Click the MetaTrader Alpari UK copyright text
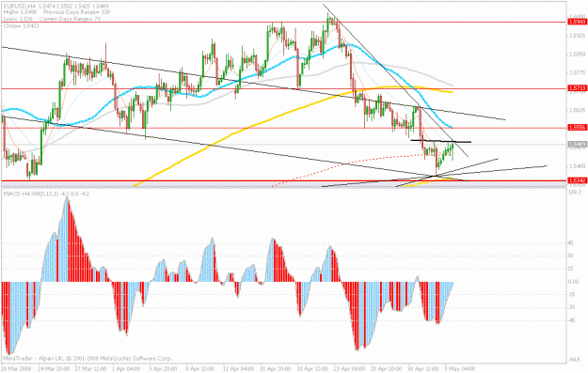This screenshot has width=588, height=373. (x=87, y=358)
